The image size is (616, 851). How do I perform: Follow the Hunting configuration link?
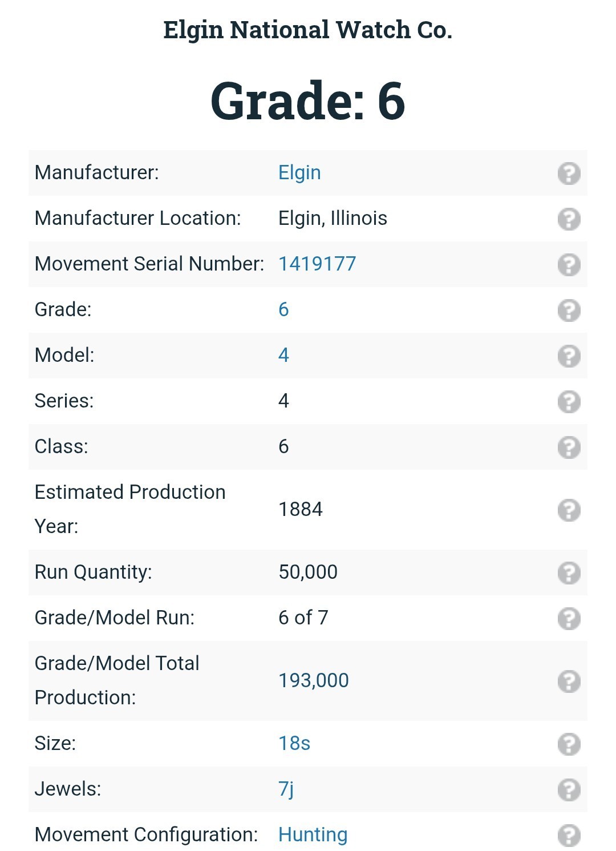pyautogui.click(x=313, y=834)
